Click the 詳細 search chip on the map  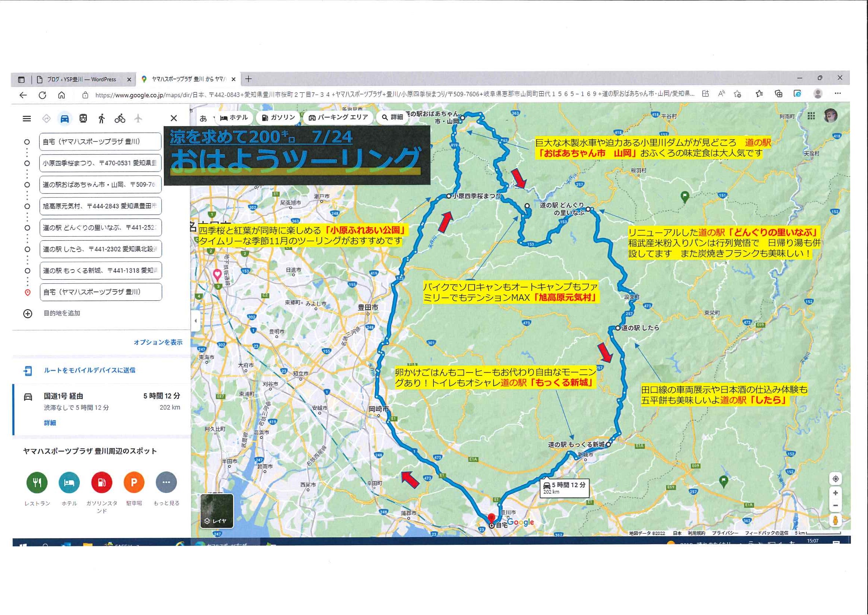[x=392, y=118]
